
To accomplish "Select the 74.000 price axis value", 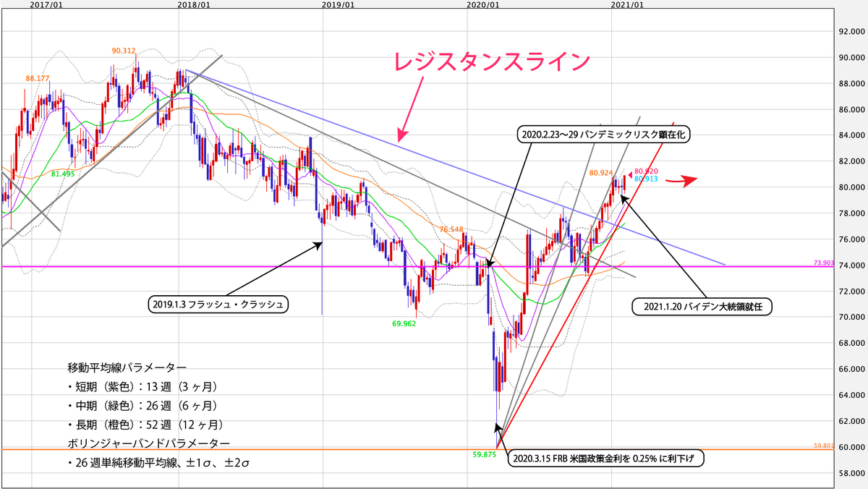I will tap(851, 265).
